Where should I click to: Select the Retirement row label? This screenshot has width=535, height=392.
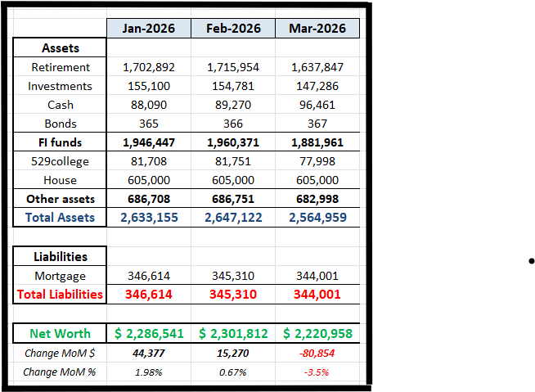pyautogui.click(x=61, y=67)
